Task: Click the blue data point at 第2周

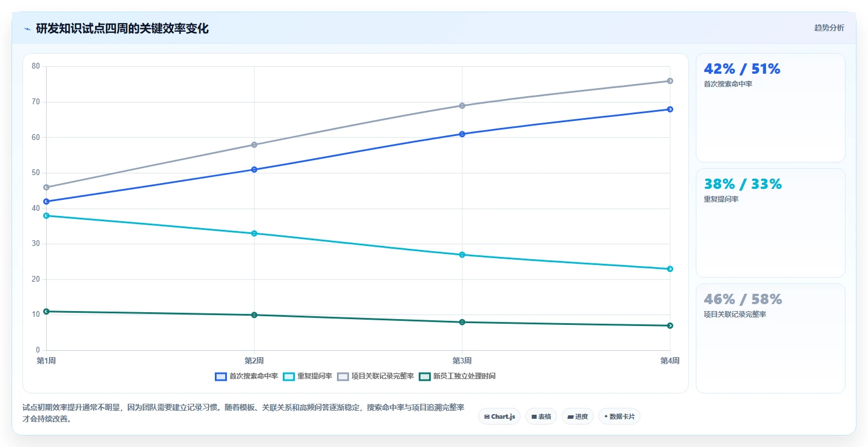Action: click(254, 169)
